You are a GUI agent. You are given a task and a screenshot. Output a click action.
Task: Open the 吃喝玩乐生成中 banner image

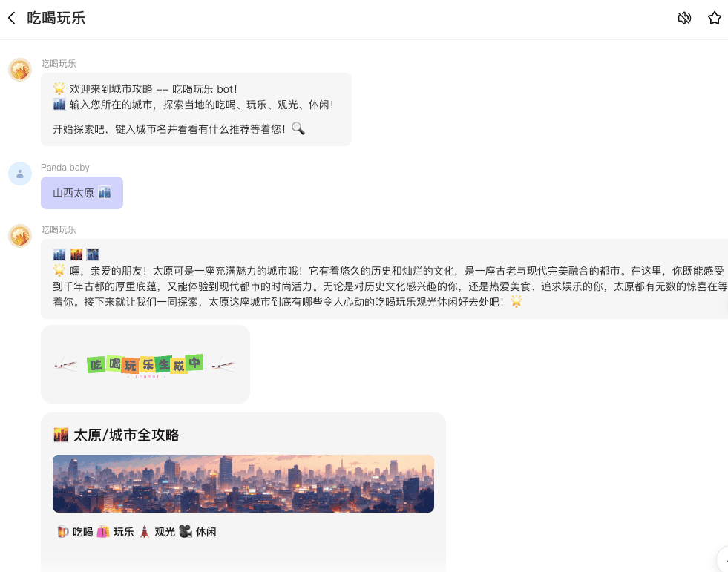[145, 364]
